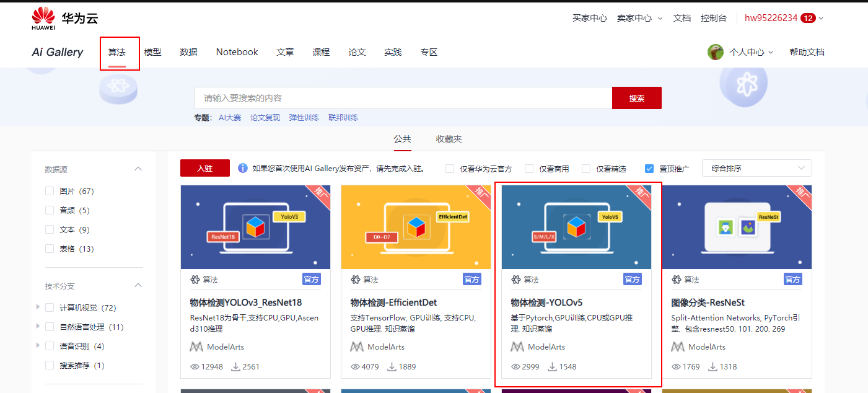The height and width of the screenshot is (393, 868).
Task: Enable 仅看精选 checkbox
Action: click(586, 169)
